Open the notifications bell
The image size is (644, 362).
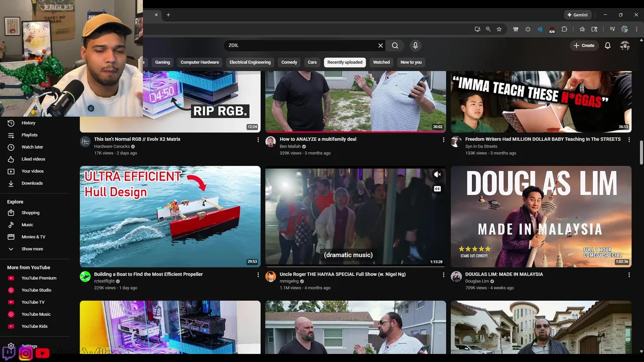[608, 45]
